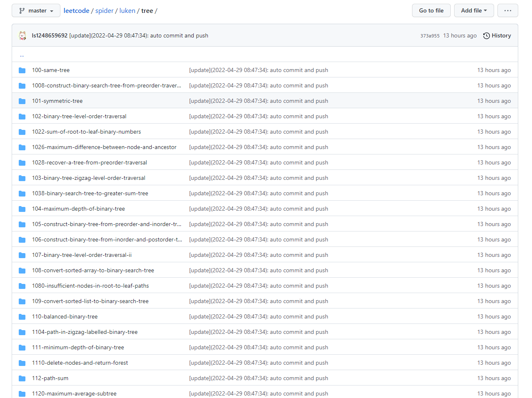Screen dimensions: 532x398
Task: Click folder icon for 100-same-tree
Action: (x=22, y=70)
